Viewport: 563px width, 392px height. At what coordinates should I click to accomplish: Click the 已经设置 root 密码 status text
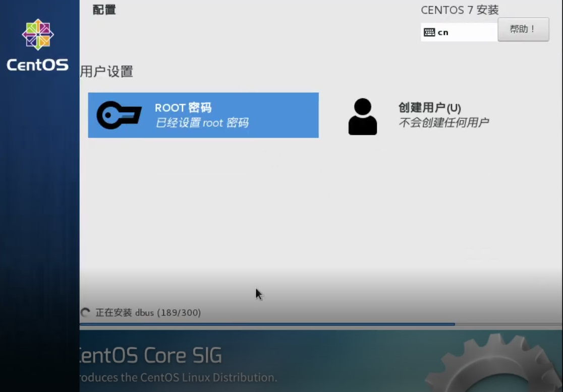pos(202,122)
